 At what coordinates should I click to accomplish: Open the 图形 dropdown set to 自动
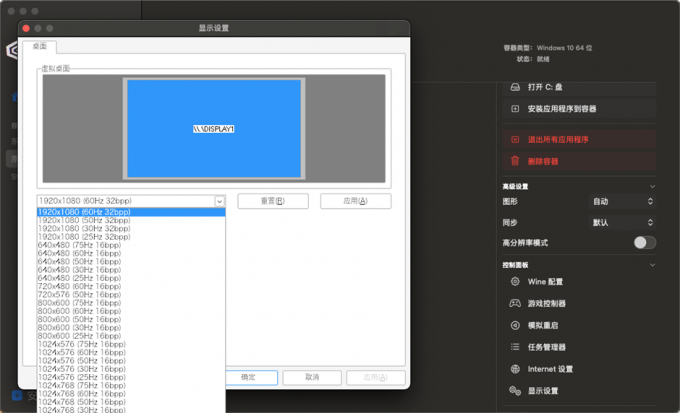click(x=622, y=201)
